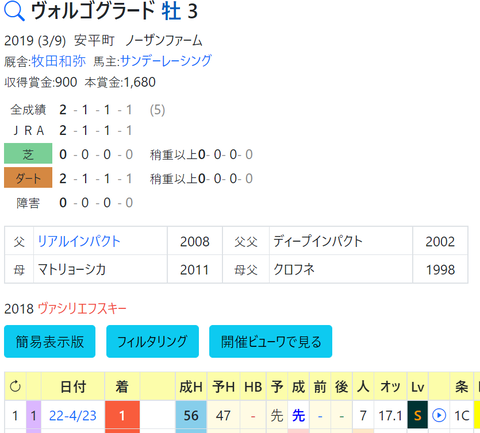480x433 pixels.
Task: Click the refresh icon in the table header
Action: 15,387
